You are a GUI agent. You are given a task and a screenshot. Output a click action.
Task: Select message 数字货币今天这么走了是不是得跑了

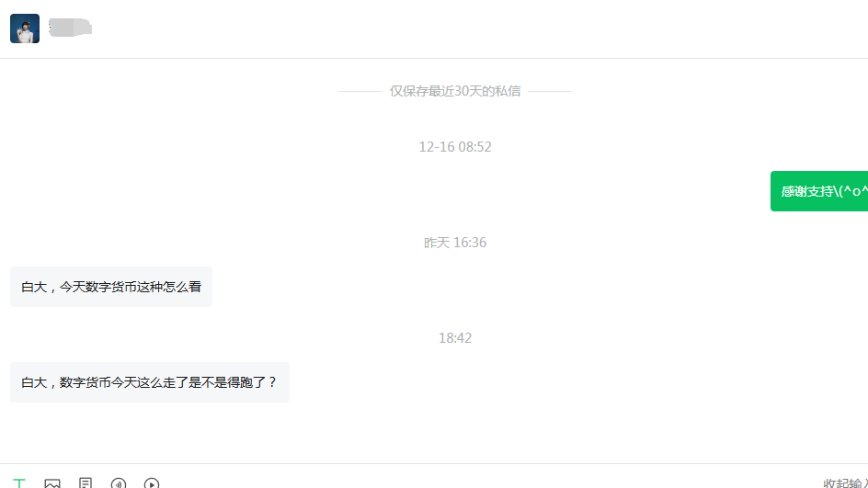(x=150, y=382)
